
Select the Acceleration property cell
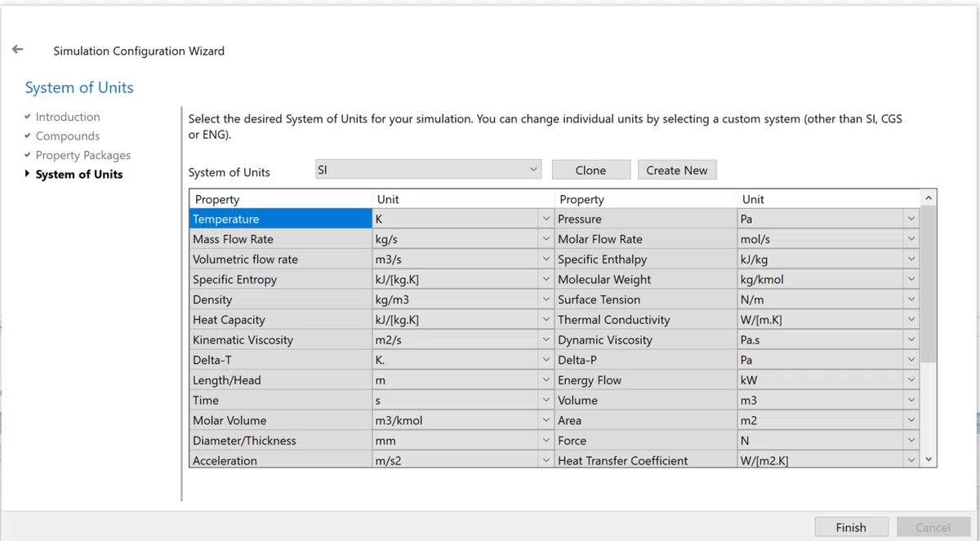click(x=280, y=460)
